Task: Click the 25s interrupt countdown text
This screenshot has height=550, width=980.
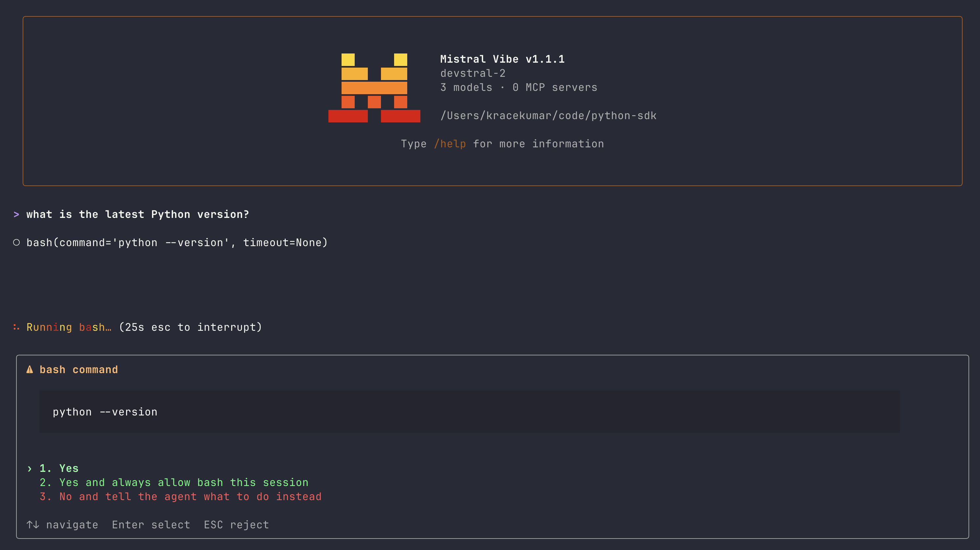Action: (x=190, y=327)
